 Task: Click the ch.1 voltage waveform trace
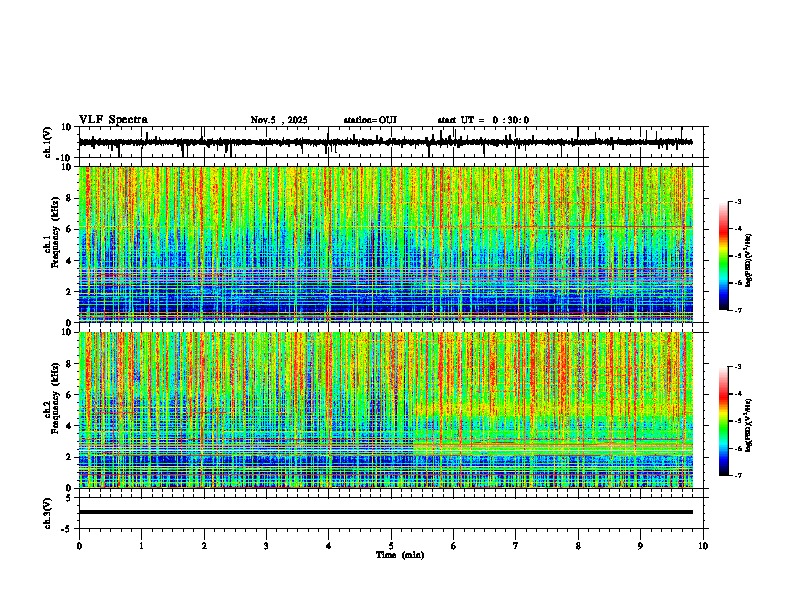click(385, 142)
